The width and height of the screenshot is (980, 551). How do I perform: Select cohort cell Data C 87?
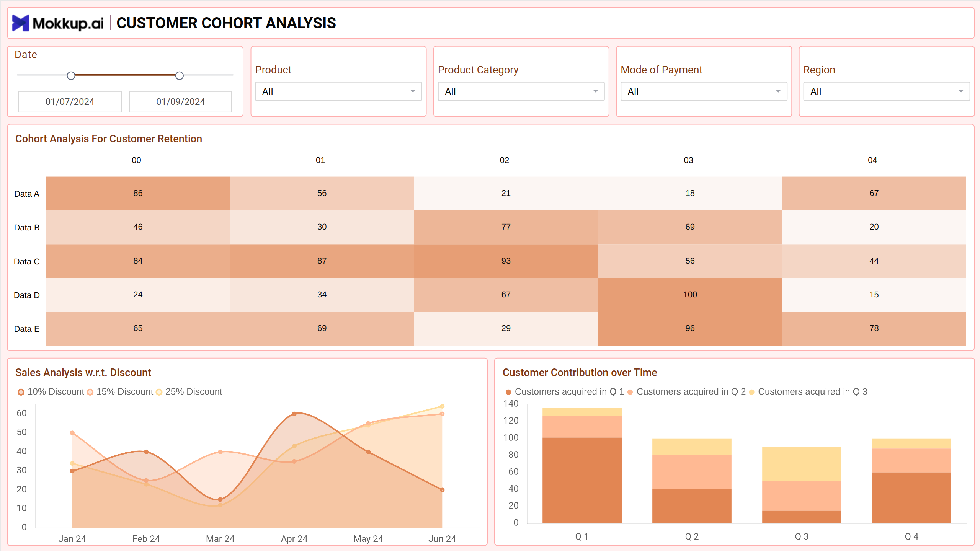coord(322,261)
